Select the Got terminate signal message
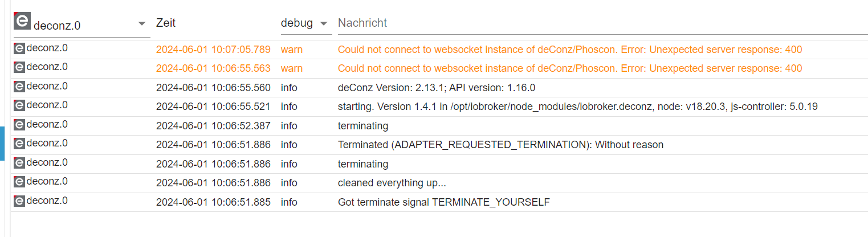Screen dimensions: 868x237 pyautogui.click(x=444, y=202)
